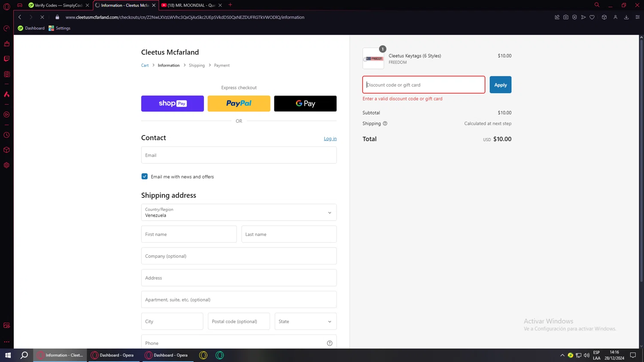Click Search tabs magnifier in title bar

coord(597,5)
